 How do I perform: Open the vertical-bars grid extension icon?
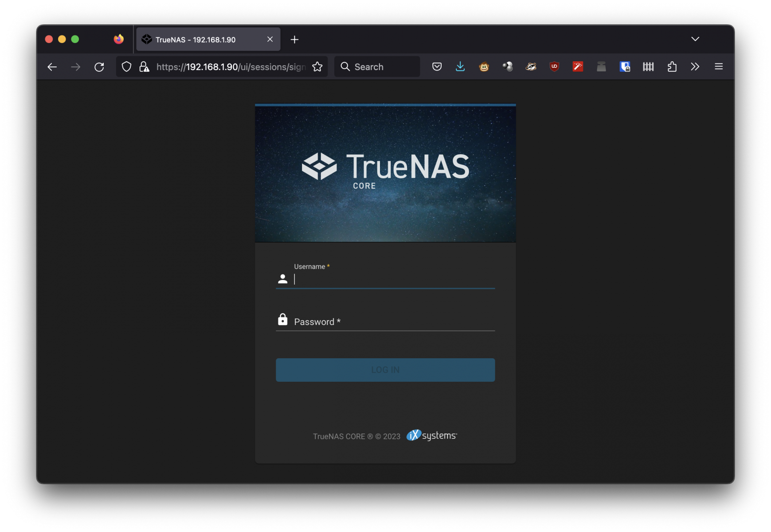coord(648,67)
